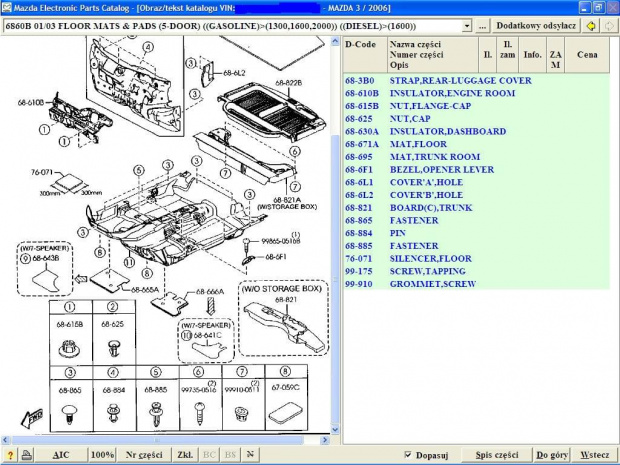Click the 100% zoom button
Viewport: 620px width, 465px height.
102,455
